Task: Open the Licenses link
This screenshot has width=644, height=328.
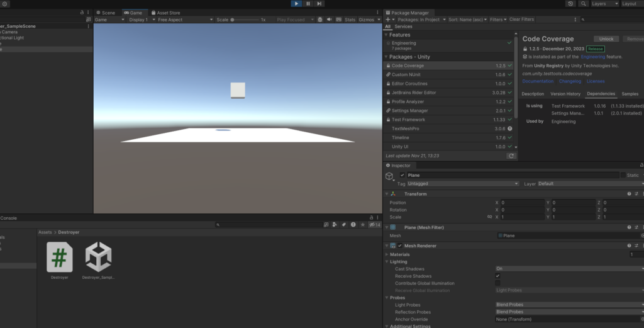Action: click(596, 81)
